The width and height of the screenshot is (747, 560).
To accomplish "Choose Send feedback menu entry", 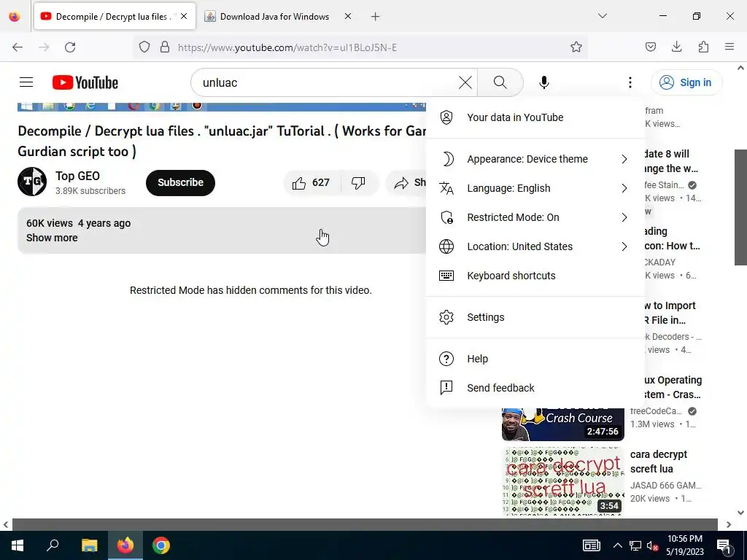I will (x=535, y=388).
